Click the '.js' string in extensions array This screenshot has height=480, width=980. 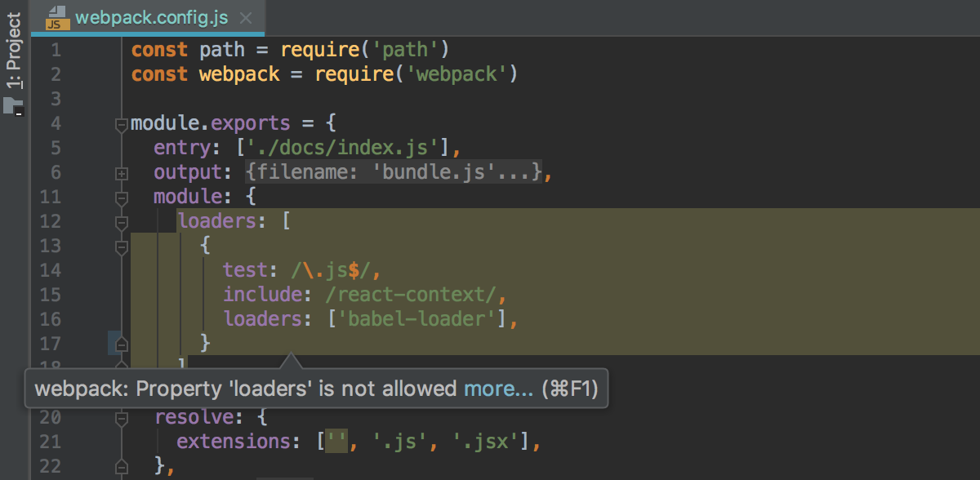pos(399,442)
